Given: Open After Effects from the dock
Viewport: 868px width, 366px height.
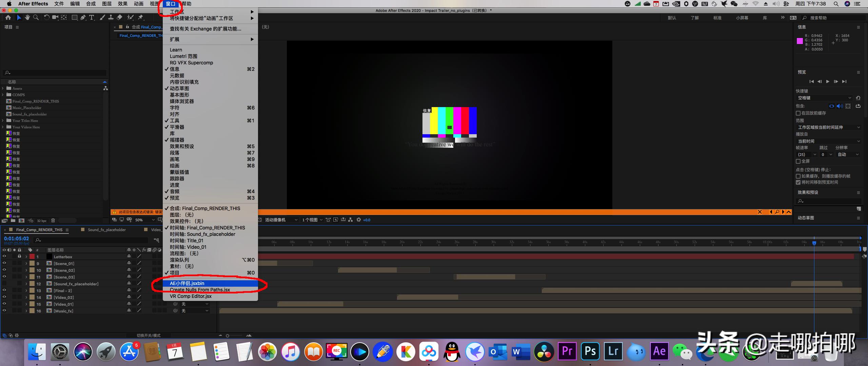Looking at the screenshot, I should point(659,351).
